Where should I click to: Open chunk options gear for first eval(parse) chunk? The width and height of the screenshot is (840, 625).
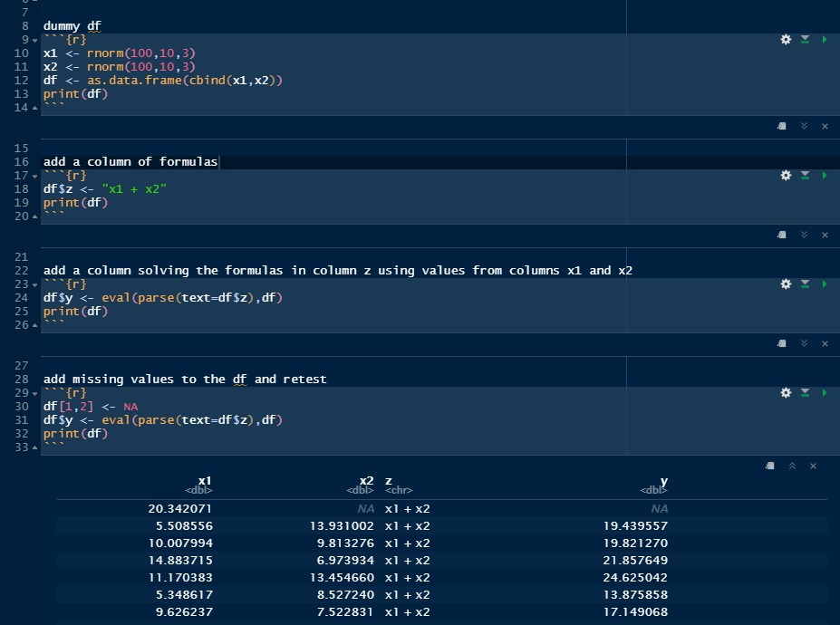(x=786, y=284)
